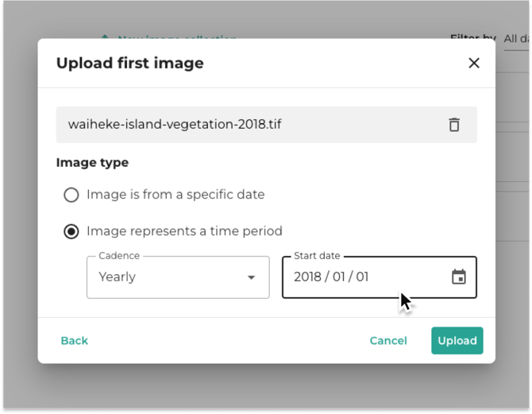Click the 'Image is from a specific date' label

coord(175,195)
